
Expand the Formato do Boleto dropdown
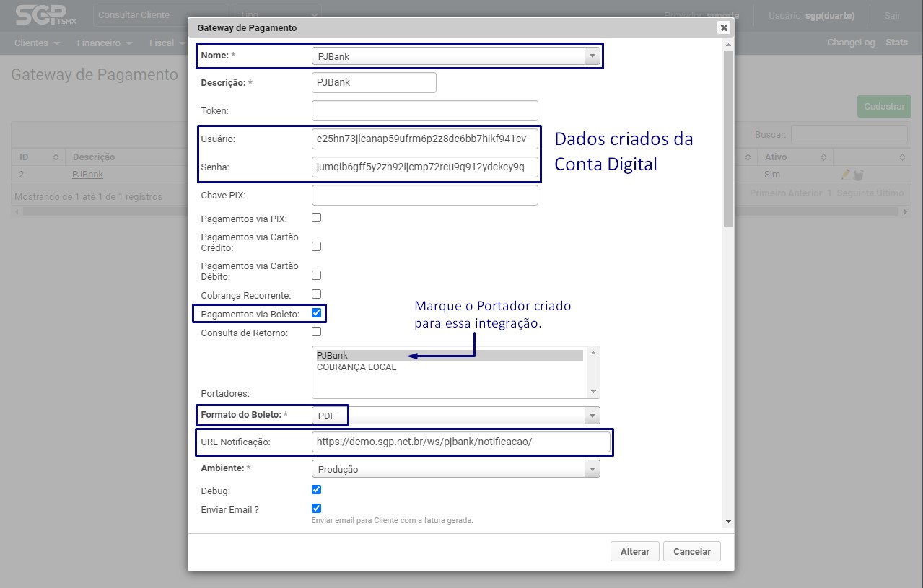point(455,416)
